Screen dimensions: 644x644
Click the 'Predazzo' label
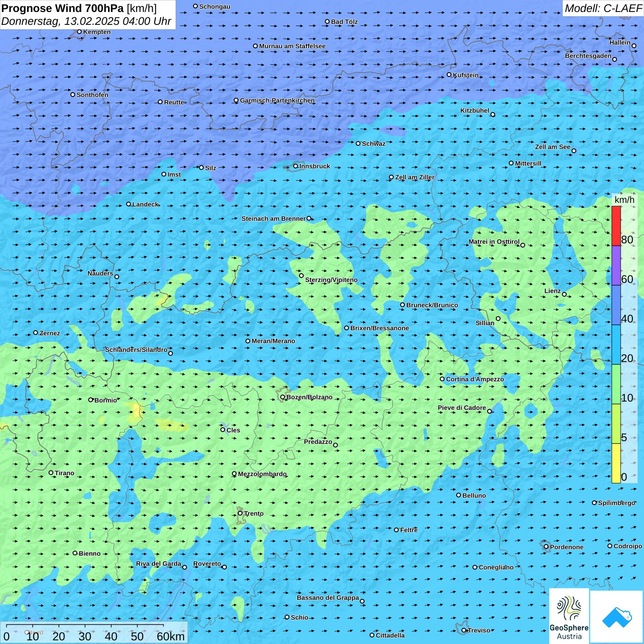(x=318, y=442)
